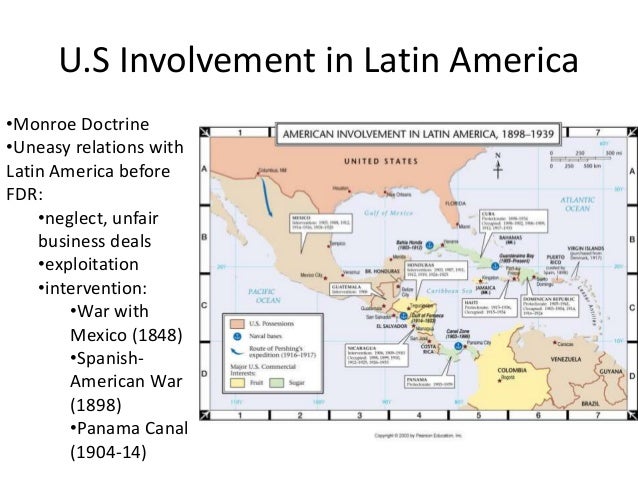Click the Tampico city marker
638x479 pixels.
tap(329, 246)
